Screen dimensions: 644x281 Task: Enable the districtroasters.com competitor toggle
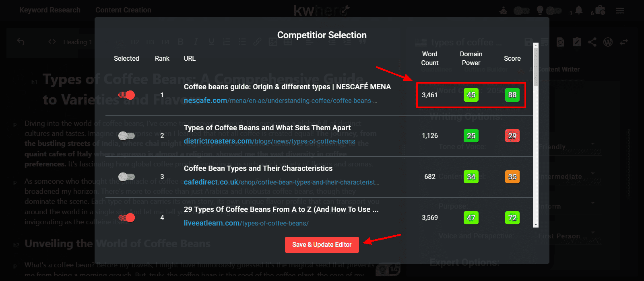coord(127,136)
